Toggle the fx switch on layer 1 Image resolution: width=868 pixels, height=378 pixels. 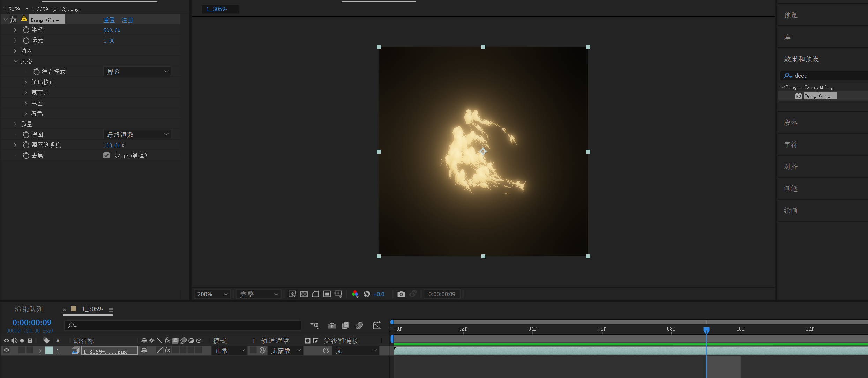click(x=167, y=350)
